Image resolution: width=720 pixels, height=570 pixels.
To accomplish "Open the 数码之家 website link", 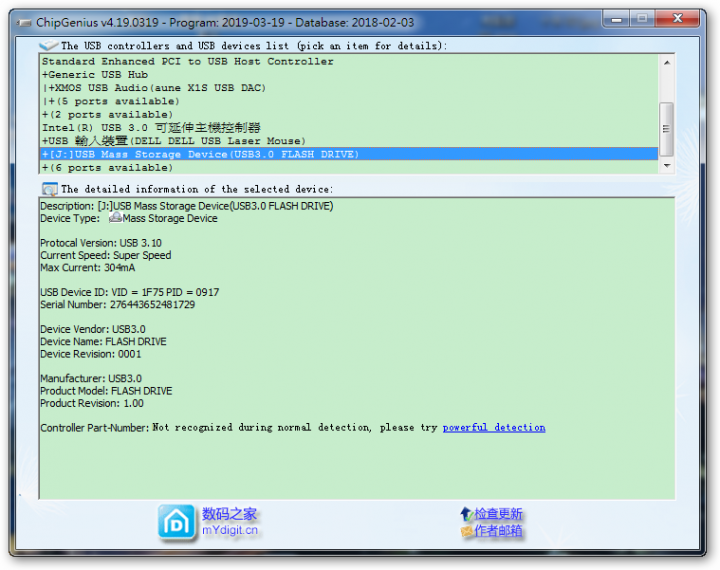I will pos(230,514).
